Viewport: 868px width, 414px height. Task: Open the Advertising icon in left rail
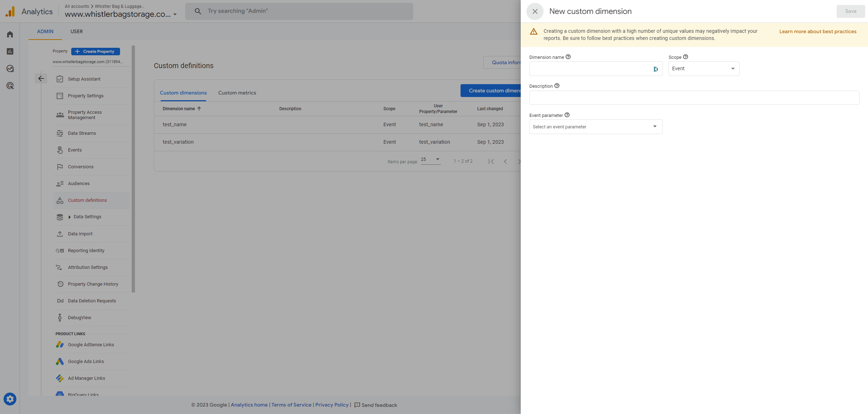(10, 86)
